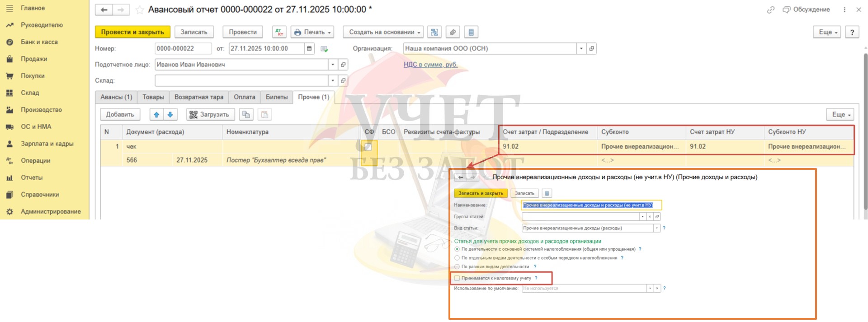Select the Прочее (1) tab
The height and width of the screenshot is (322, 868).
314,97
